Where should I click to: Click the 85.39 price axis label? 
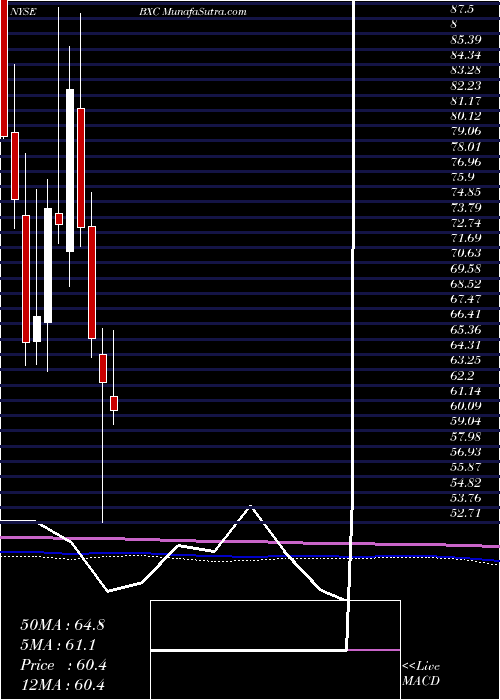(x=466, y=40)
